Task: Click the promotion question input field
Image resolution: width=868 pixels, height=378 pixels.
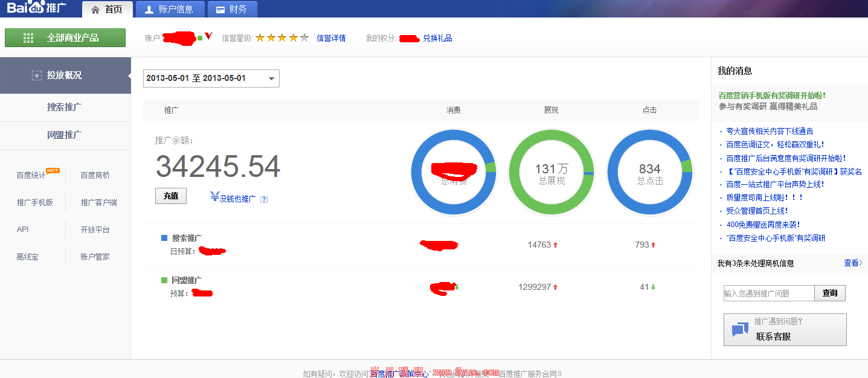Action: coord(768,293)
